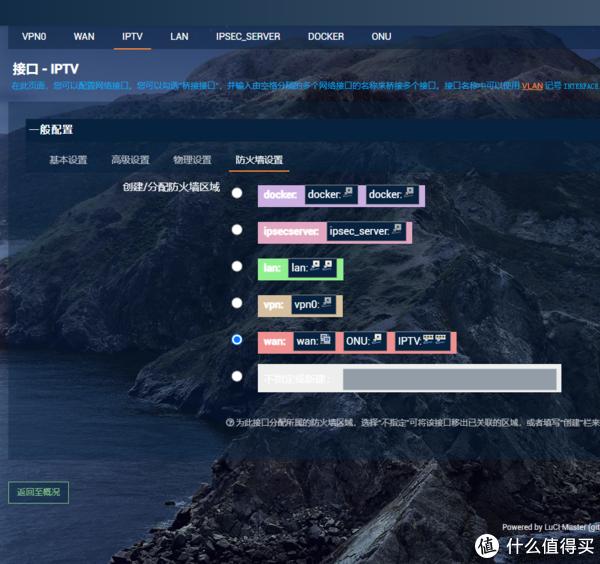
Task: Click the second docker interface icon
Action: [409, 192]
